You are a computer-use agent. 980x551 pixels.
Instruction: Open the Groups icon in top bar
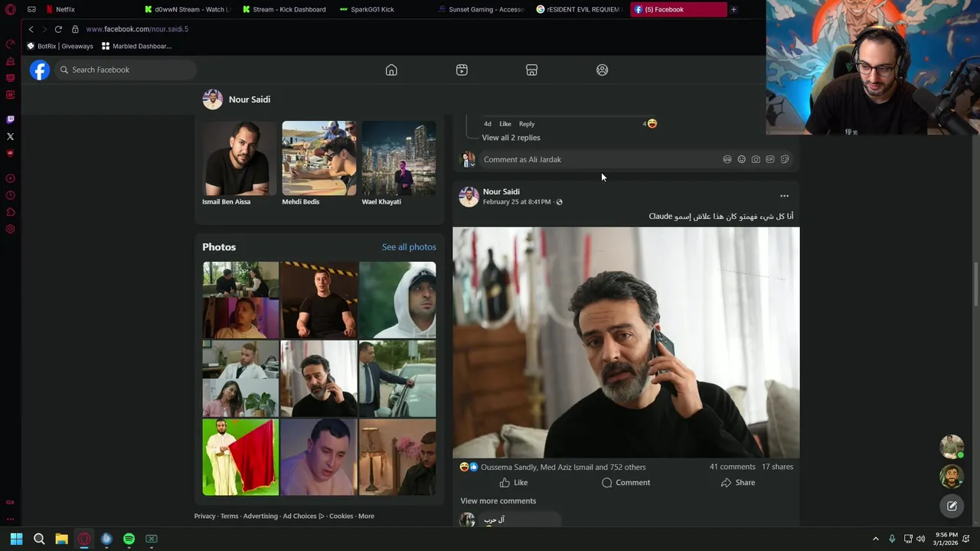coord(603,70)
